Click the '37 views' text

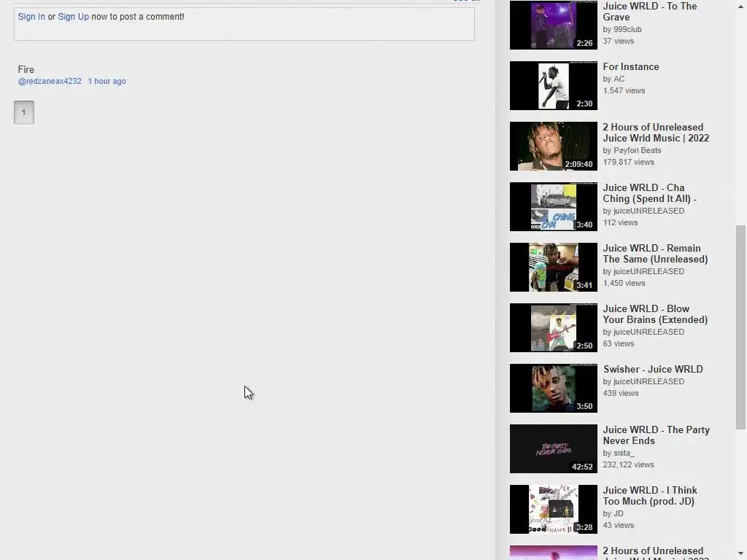[619, 41]
